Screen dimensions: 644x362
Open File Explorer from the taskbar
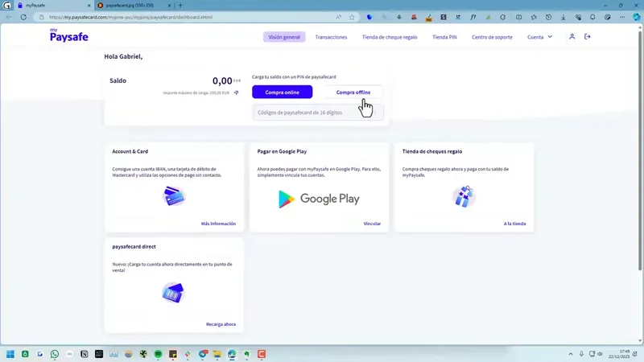(217, 354)
